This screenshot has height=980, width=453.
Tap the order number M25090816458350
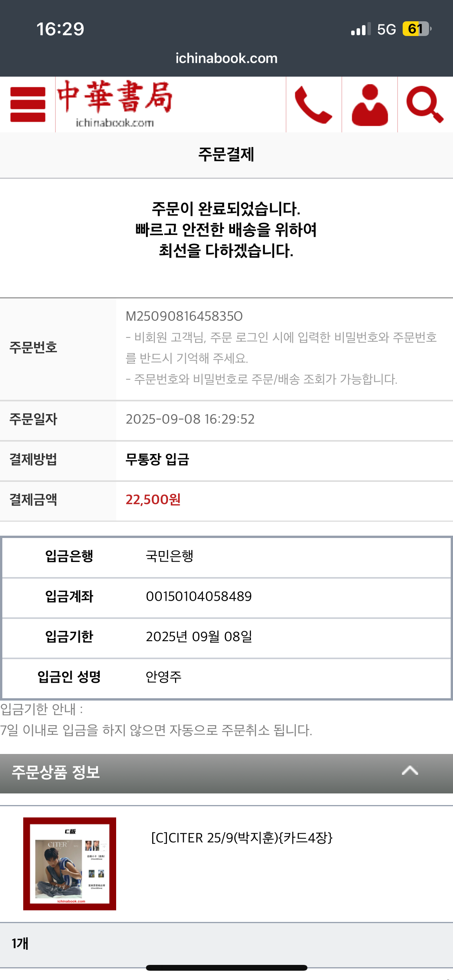184,316
